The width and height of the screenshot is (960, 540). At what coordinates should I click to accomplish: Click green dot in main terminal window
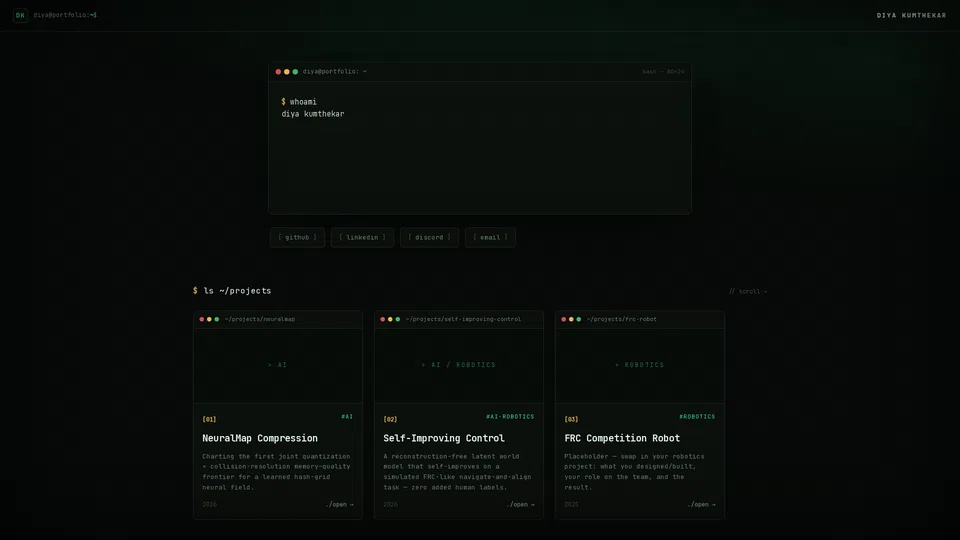295,72
